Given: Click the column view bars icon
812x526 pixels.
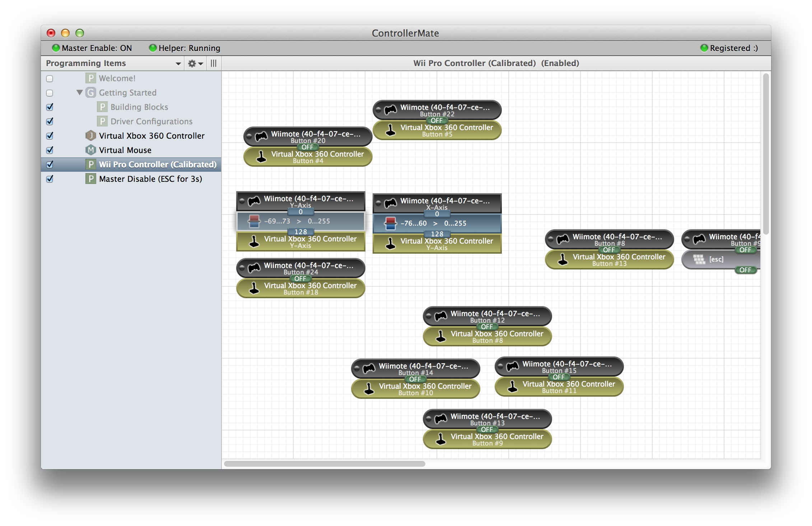Looking at the screenshot, I should (214, 64).
